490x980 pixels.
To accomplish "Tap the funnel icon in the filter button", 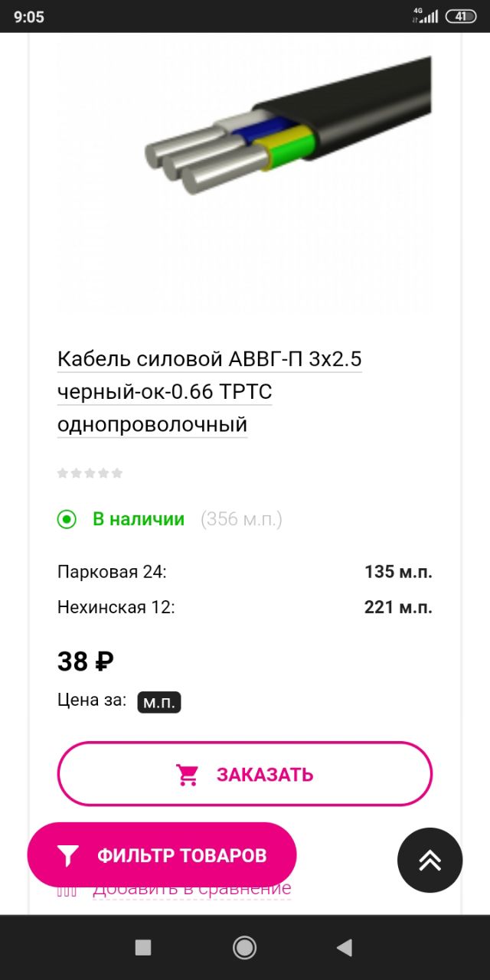I will click(69, 855).
